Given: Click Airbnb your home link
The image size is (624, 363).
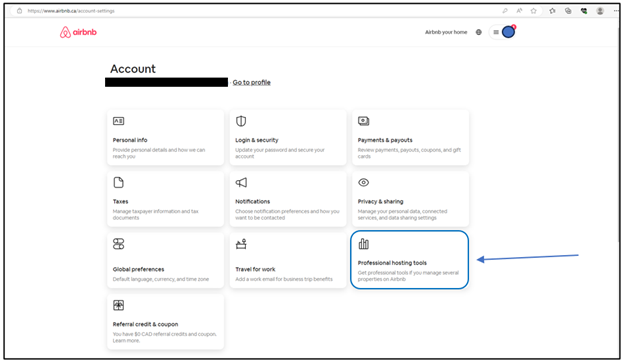Looking at the screenshot, I should click(x=446, y=32).
